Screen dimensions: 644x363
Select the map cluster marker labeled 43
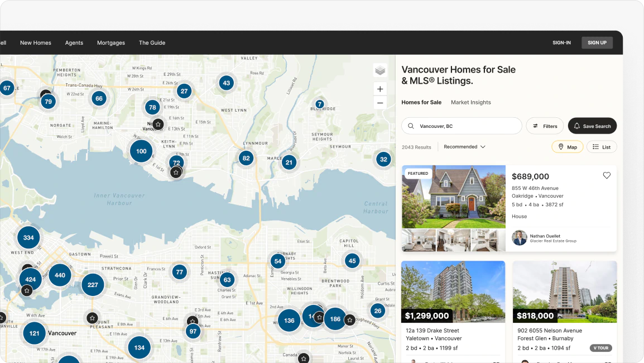pyautogui.click(x=227, y=83)
